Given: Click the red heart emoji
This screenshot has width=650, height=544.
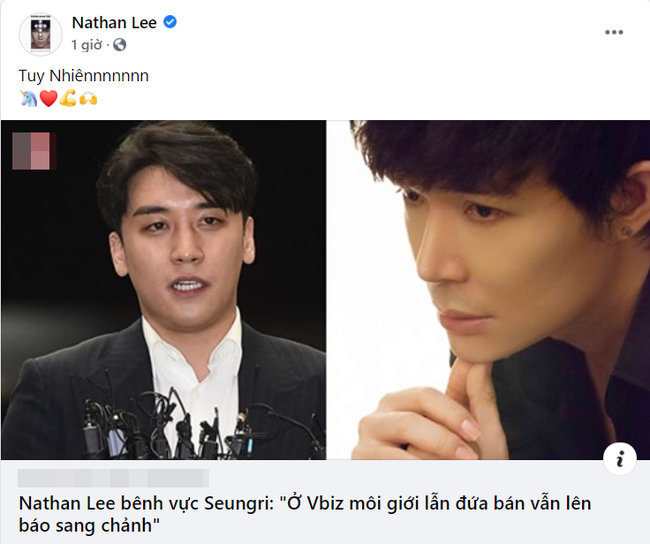Looking at the screenshot, I should pyautogui.click(x=48, y=99).
